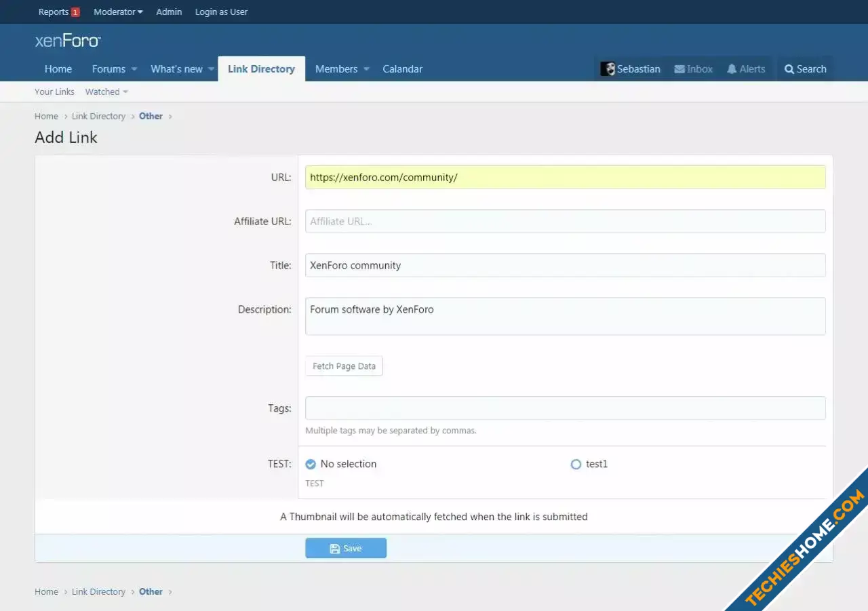Image resolution: width=868 pixels, height=611 pixels.
Task: Open the Moderator dropdown menu
Action: tap(118, 12)
